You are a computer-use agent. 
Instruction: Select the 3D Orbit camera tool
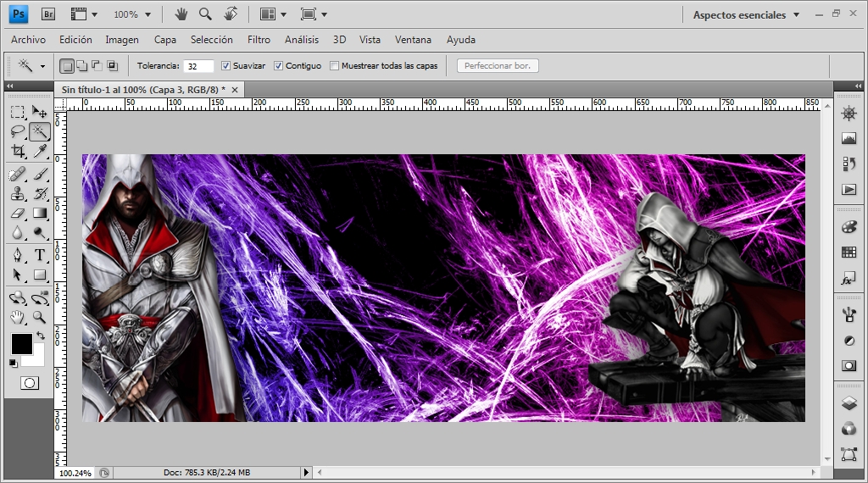(x=39, y=298)
